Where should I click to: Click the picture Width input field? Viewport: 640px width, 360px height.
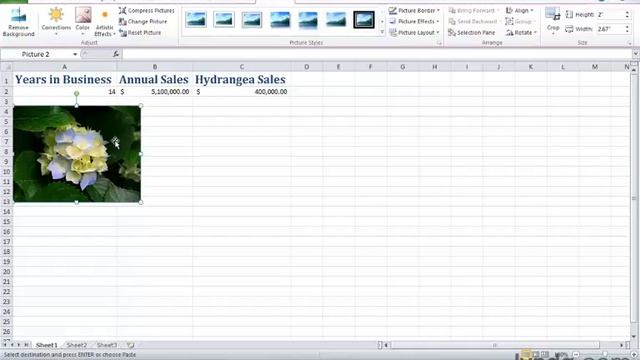610,29
